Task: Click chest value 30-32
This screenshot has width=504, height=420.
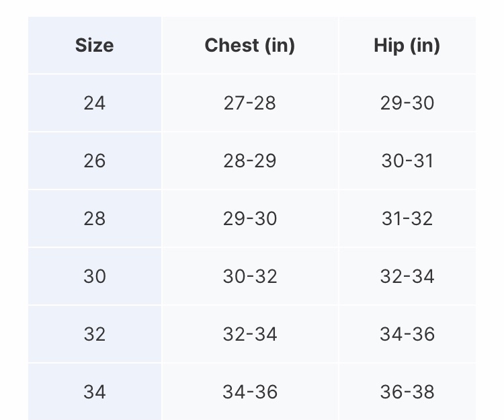Action: [250, 276]
